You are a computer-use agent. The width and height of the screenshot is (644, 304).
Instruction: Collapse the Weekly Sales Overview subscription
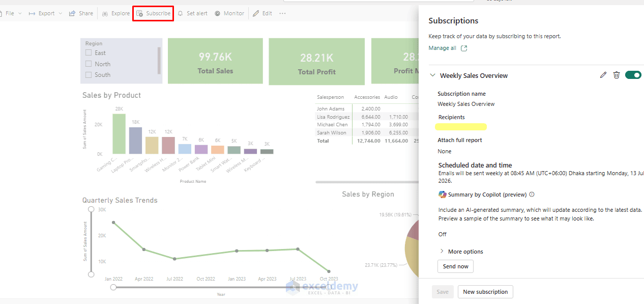click(433, 75)
